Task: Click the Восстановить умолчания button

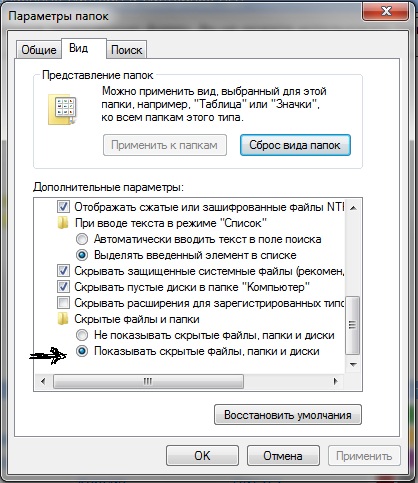Action: [288, 415]
